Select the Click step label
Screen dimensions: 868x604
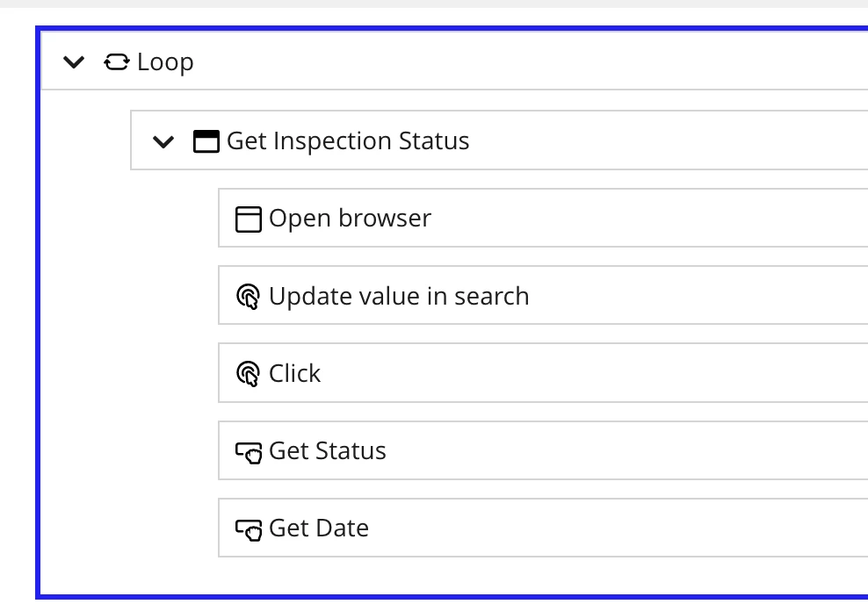click(294, 373)
